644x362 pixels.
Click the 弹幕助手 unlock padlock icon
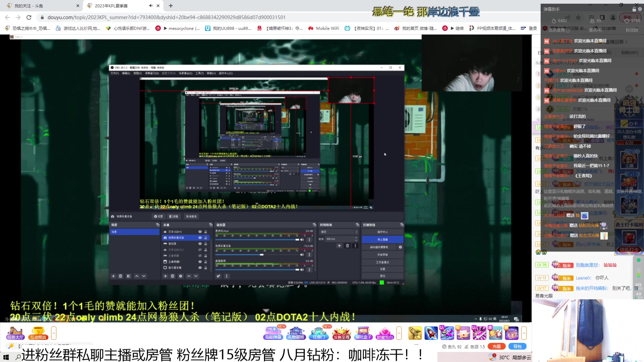(634, 9)
